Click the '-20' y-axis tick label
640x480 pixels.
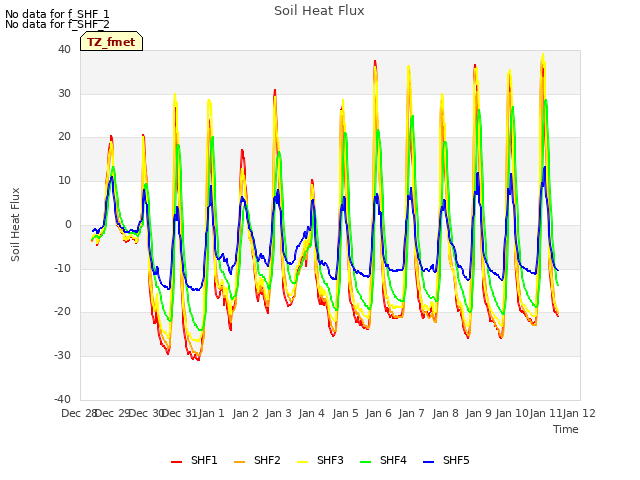coord(63,311)
